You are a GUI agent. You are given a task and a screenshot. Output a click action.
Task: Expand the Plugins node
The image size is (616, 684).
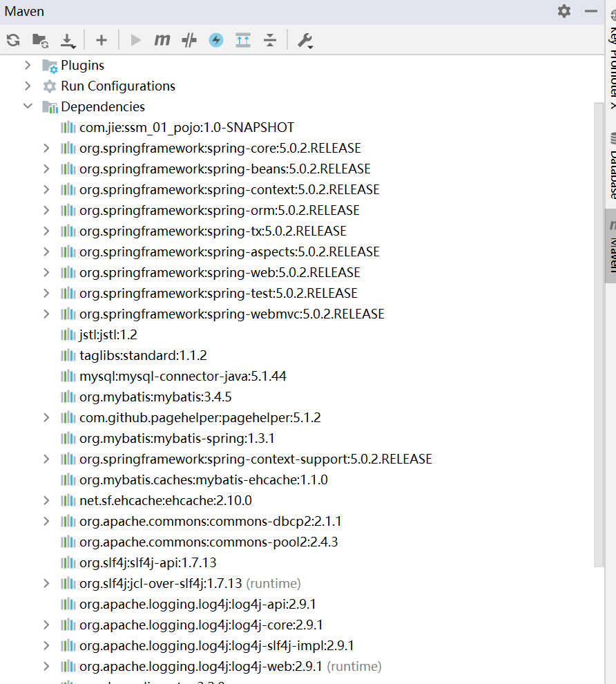click(28, 66)
